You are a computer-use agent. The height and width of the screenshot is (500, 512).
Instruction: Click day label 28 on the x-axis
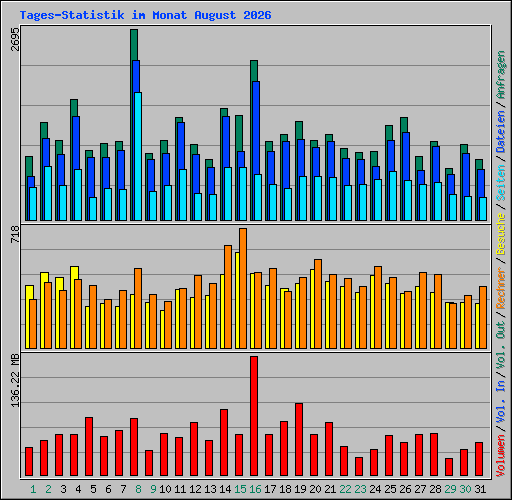435,489
